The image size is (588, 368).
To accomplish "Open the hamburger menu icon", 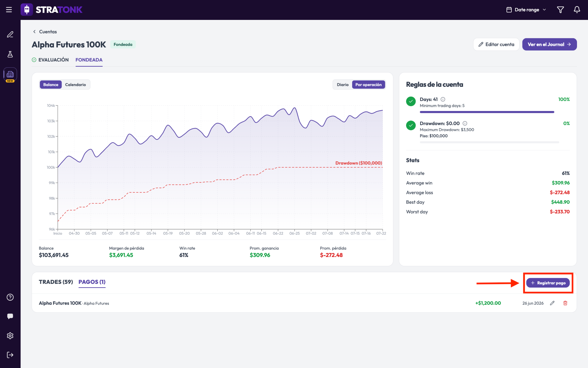I will click(9, 10).
